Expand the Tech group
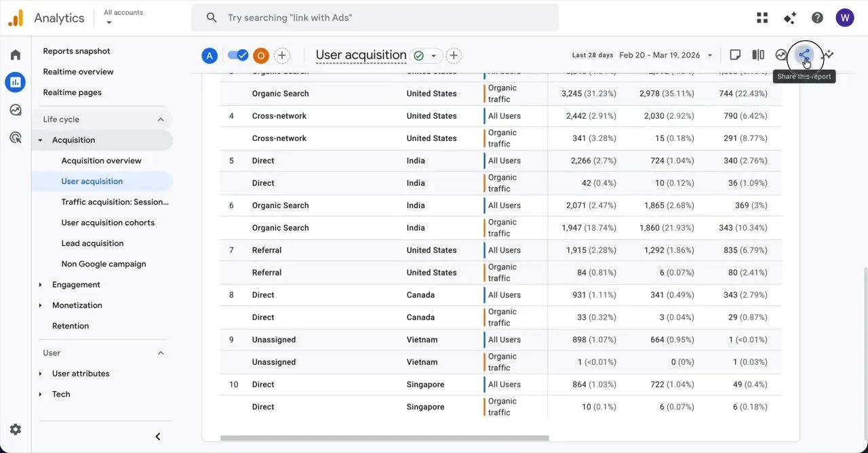 coord(40,395)
